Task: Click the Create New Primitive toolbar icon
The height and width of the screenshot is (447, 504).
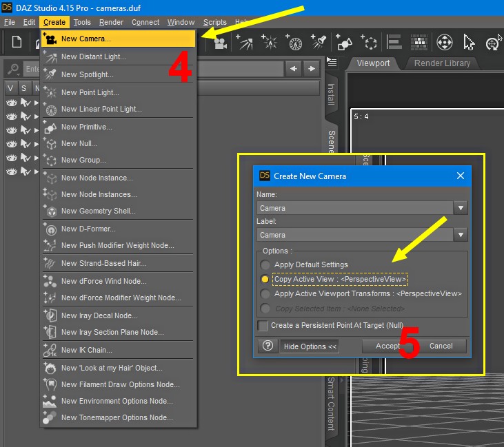Action: pyautogui.click(x=343, y=43)
